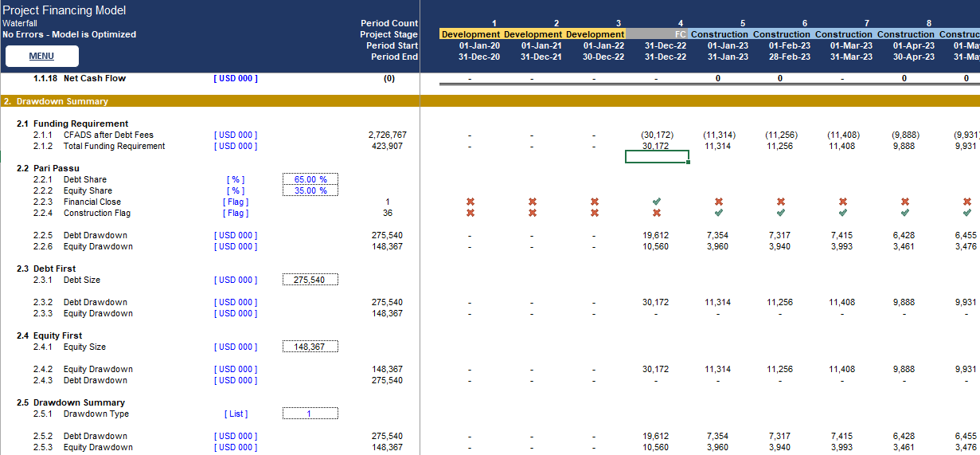Screen dimensions: 980x455
Task: Click Construction Flag red cross under period 2
Action: pos(533,214)
